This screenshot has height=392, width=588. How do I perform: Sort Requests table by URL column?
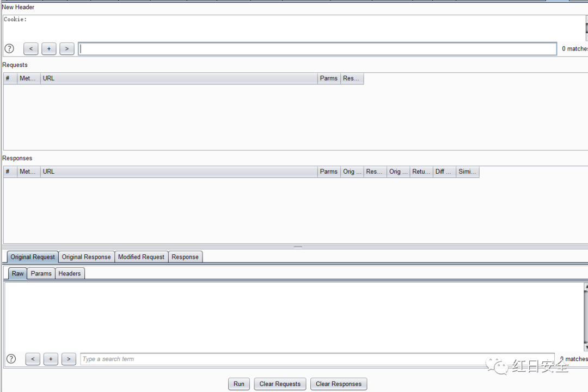pos(179,78)
